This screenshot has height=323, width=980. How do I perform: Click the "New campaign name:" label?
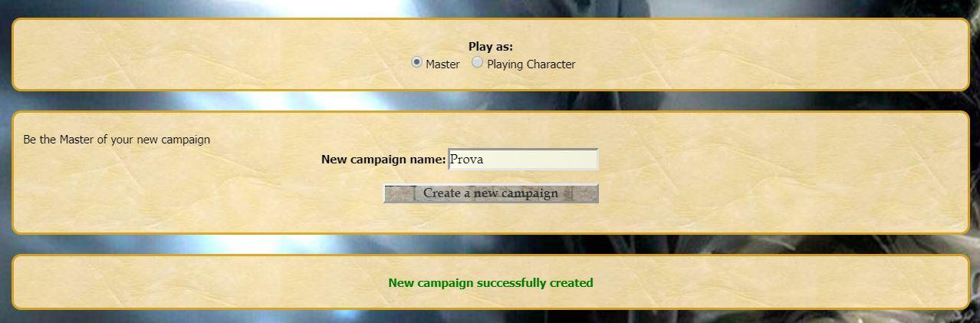383,160
